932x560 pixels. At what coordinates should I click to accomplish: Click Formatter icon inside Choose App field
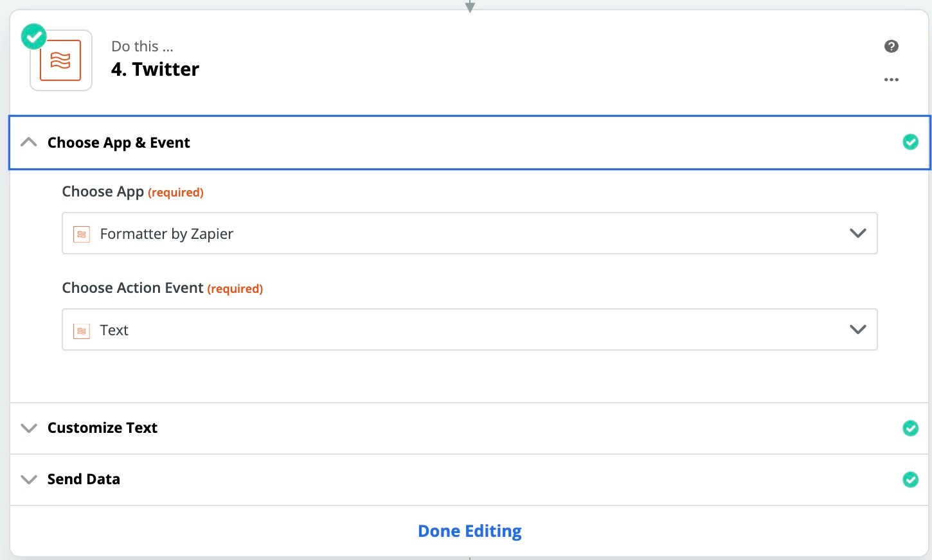tap(82, 234)
